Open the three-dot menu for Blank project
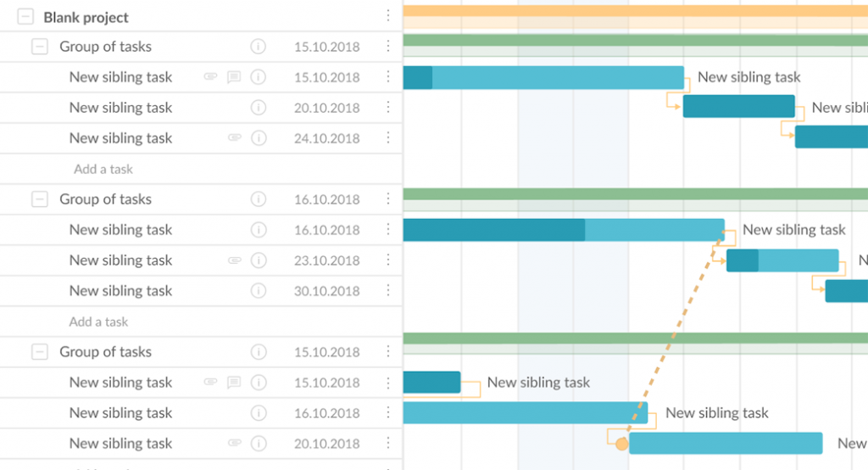 coord(388,16)
